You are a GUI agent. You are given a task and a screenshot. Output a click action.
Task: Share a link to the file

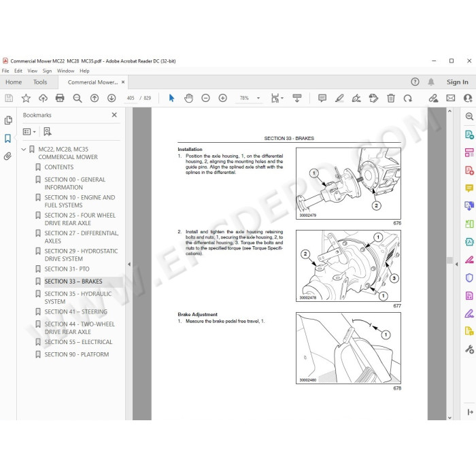click(x=434, y=98)
